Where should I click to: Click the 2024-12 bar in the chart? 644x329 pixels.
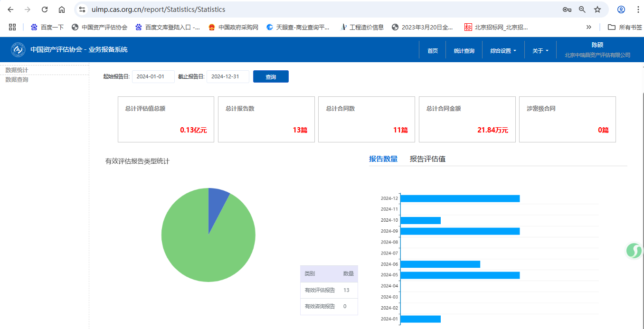pyautogui.click(x=460, y=198)
